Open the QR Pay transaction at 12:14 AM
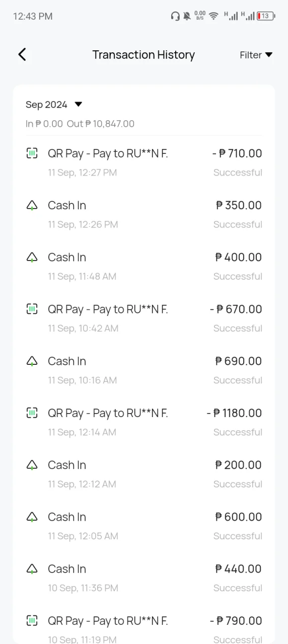Image resolution: width=288 pixels, height=644 pixels. (144, 422)
